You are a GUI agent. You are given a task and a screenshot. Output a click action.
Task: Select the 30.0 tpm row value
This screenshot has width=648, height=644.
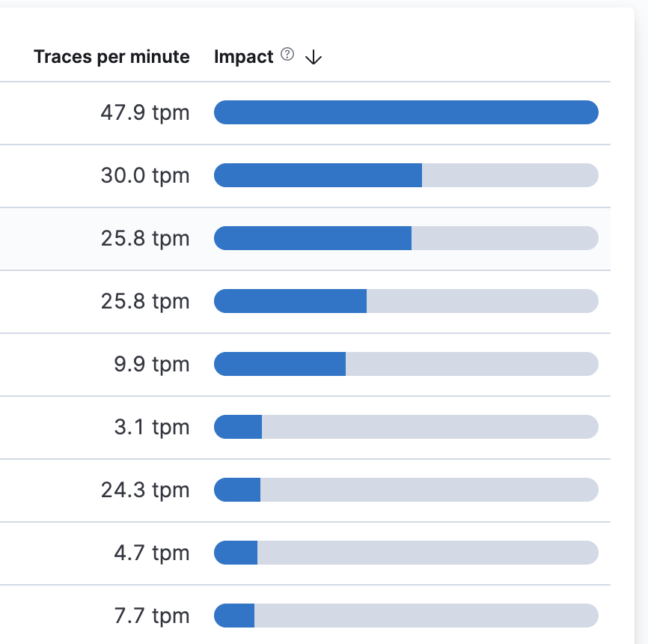pyautogui.click(x=145, y=175)
